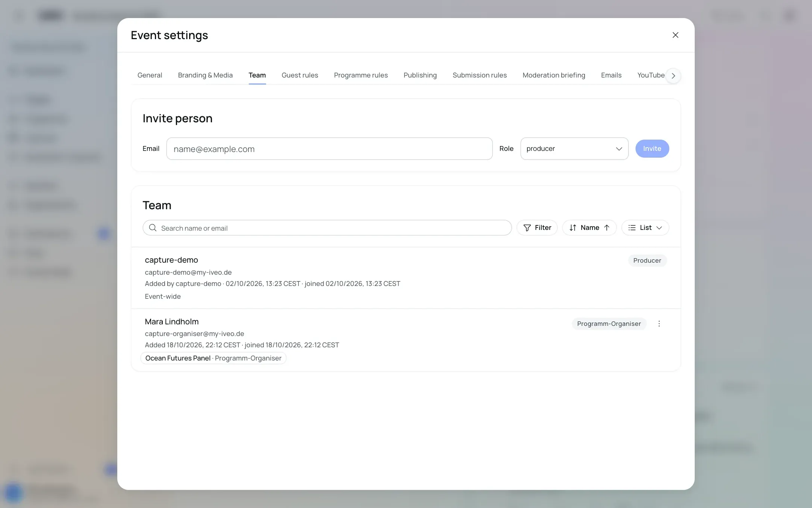Open the three-dot menu for Mara Lindholm
812x508 pixels.
click(659, 324)
